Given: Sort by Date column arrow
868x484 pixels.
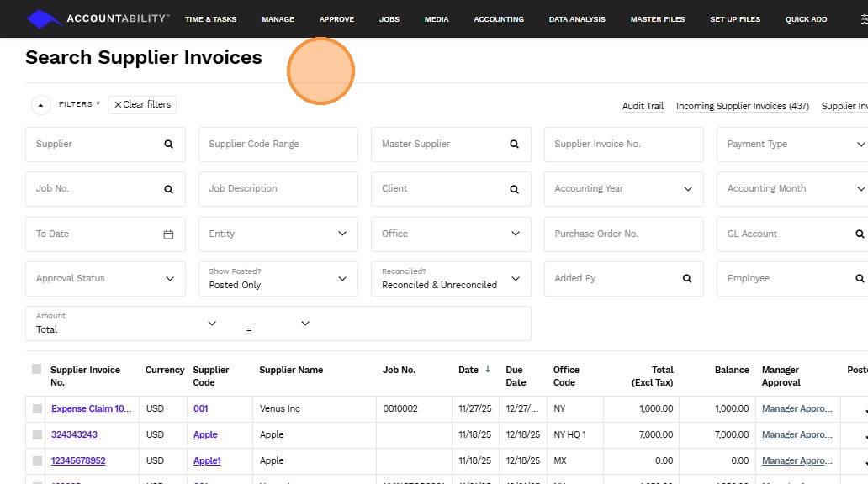Looking at the screenshot, I should tap(488, 370).
